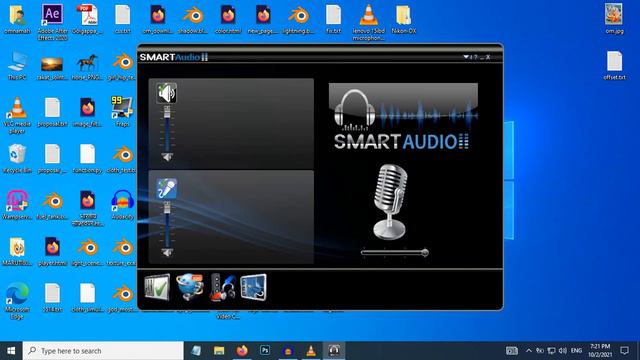640x360 pixels.
Task: Open Photoshop from the taskbar
Action: [x=265, y=351]
